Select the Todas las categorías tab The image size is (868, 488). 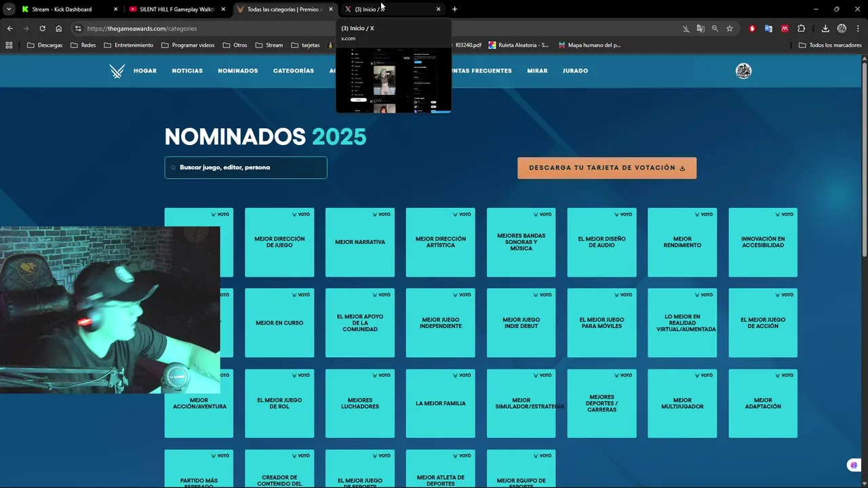284,9
